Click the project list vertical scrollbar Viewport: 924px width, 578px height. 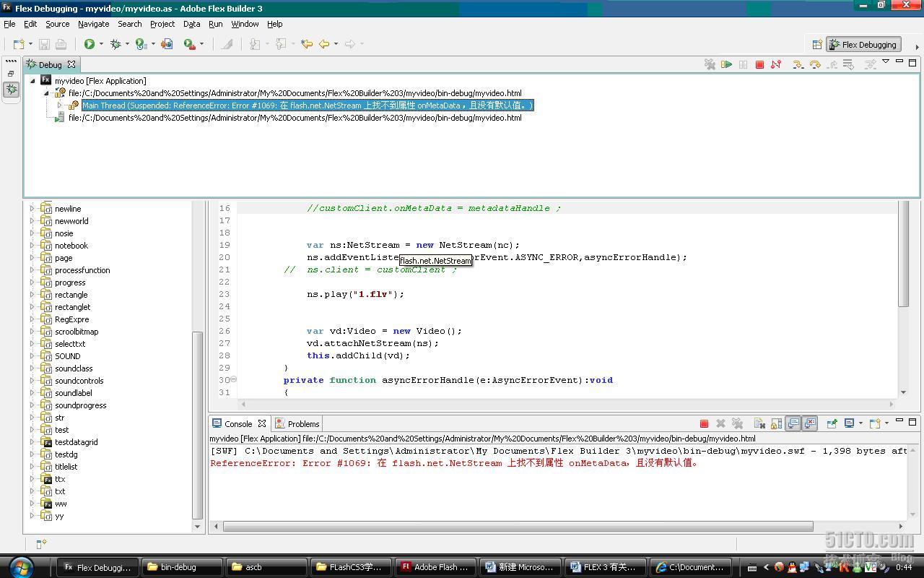(x=198, y=425)
